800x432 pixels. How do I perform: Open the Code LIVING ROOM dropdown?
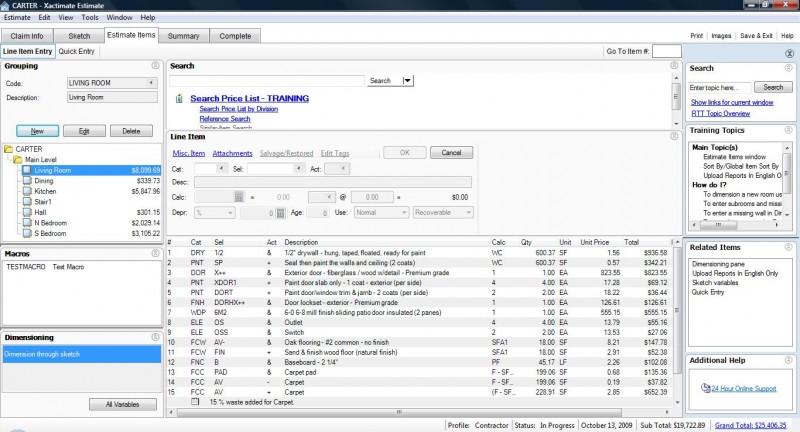tap(152, 83)
